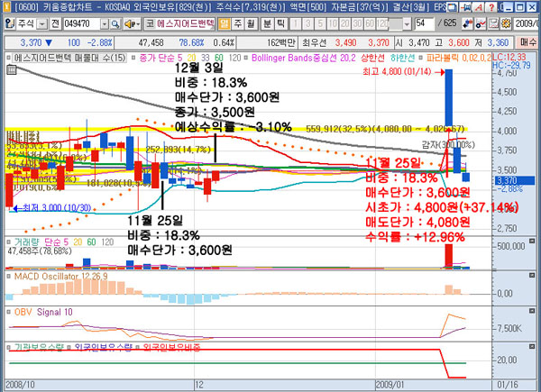Click the stock code input 049470
Viewport: 541px width, 392px height.
[81, 23]
